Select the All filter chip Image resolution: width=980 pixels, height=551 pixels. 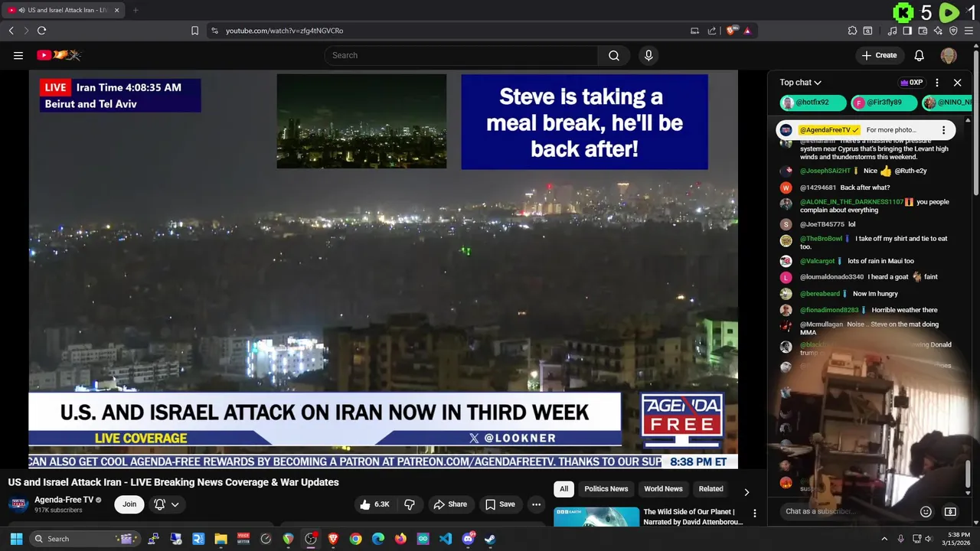[564, 489]
